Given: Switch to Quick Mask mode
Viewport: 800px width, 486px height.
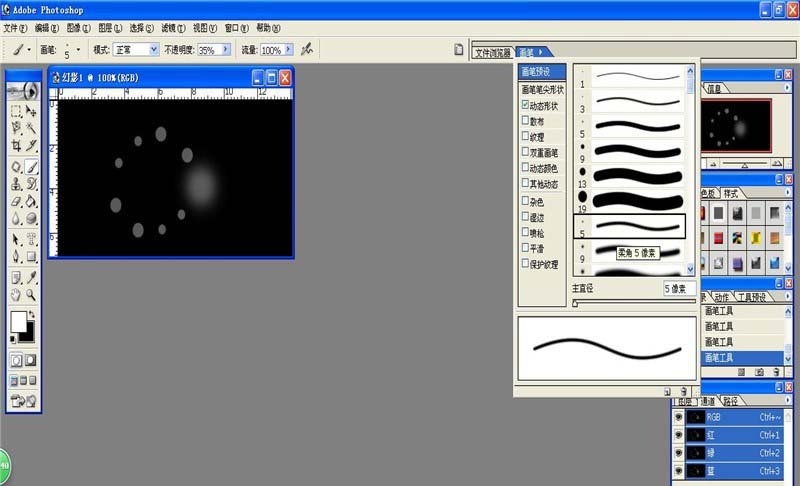Looking at the screenshot, I should (31, 360).
